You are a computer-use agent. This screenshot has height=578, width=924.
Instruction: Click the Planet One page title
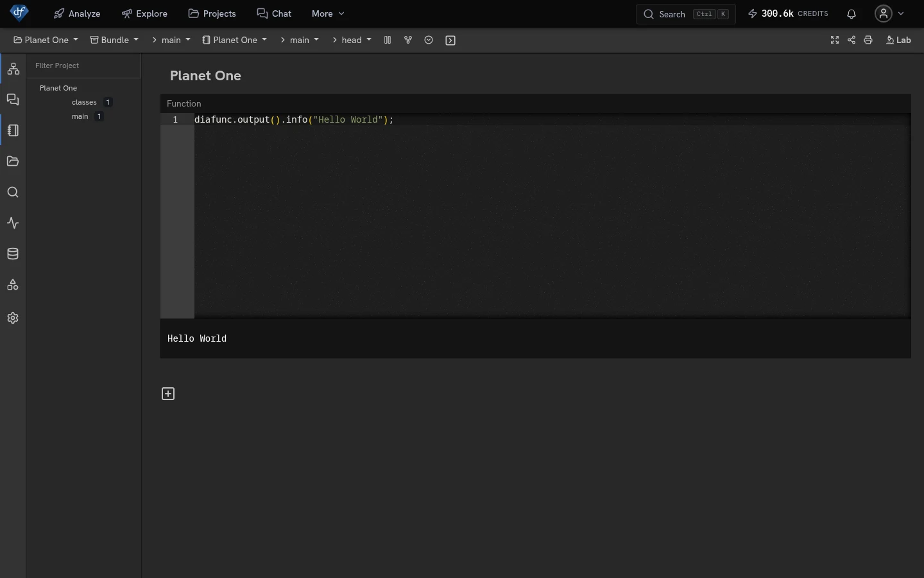pyautogui.click(x=205, y=76)
